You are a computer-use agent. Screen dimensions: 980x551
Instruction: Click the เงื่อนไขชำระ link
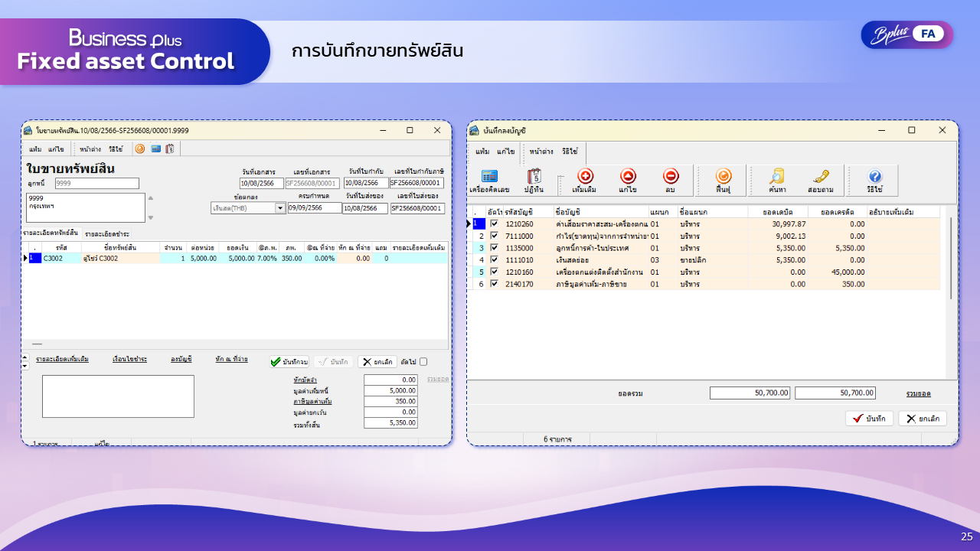click(129, 359)
